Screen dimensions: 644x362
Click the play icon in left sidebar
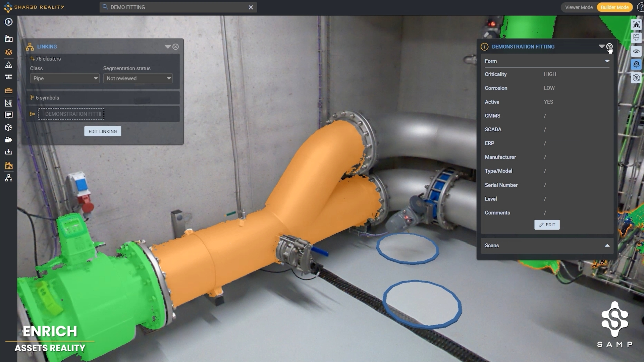click(x=9, y=22)
